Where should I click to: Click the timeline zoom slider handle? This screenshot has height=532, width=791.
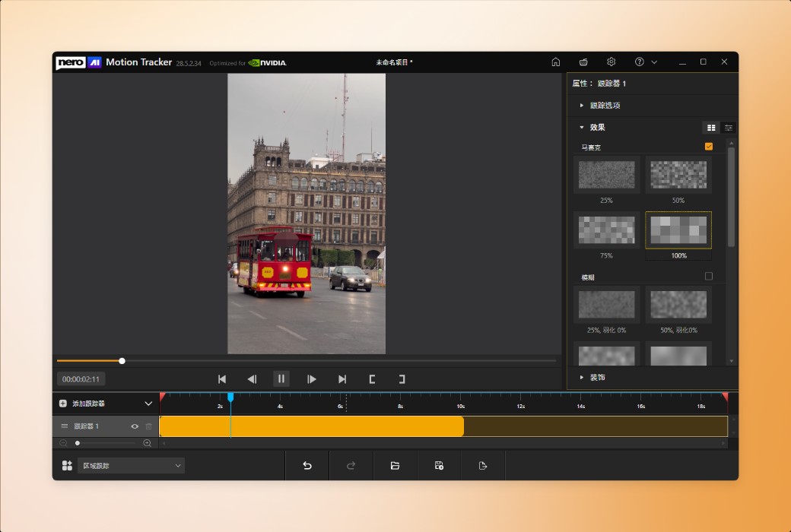tap(78, 443)
